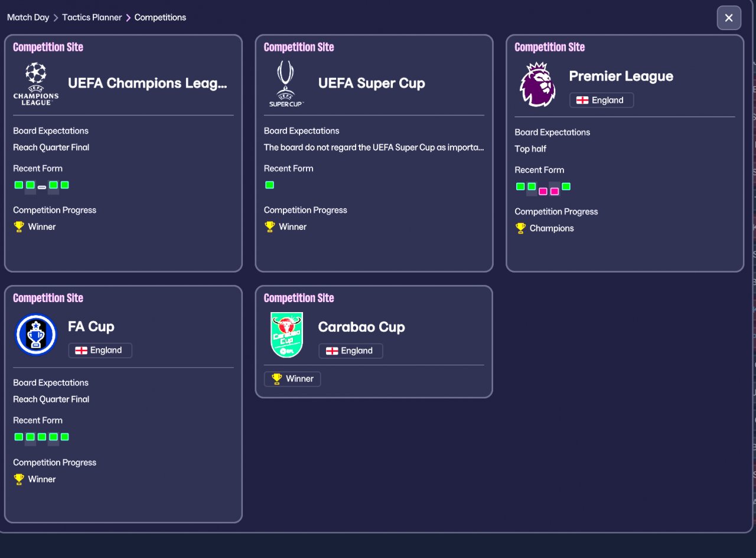
Task: Click the FA Cup title
Action: (91, 326)
